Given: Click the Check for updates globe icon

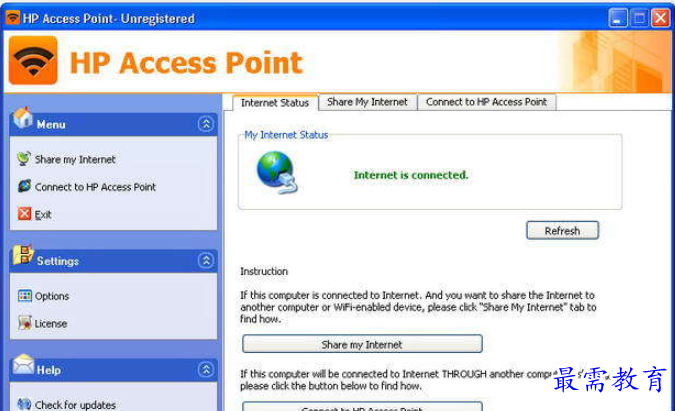Looking at the screenshot, I should click(25, 404).
